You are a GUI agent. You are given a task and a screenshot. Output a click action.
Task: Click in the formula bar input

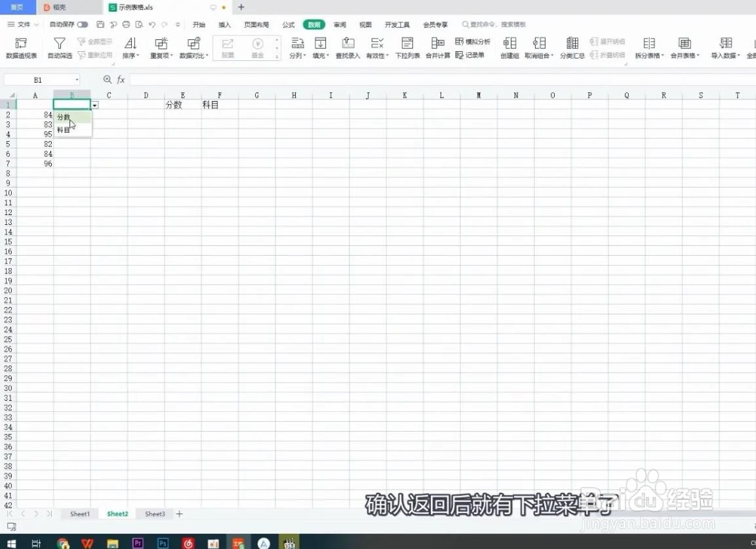(442, 79)
